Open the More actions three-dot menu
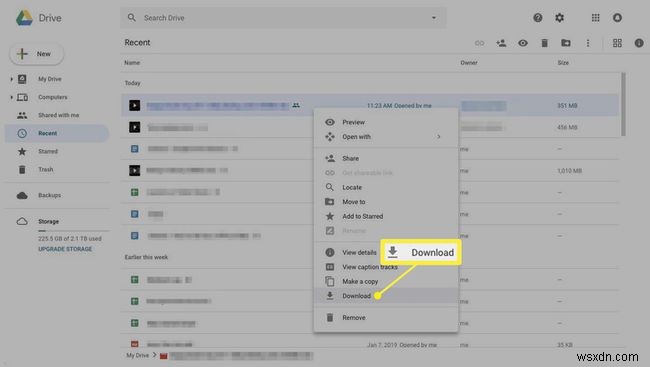 pos(588,43)
